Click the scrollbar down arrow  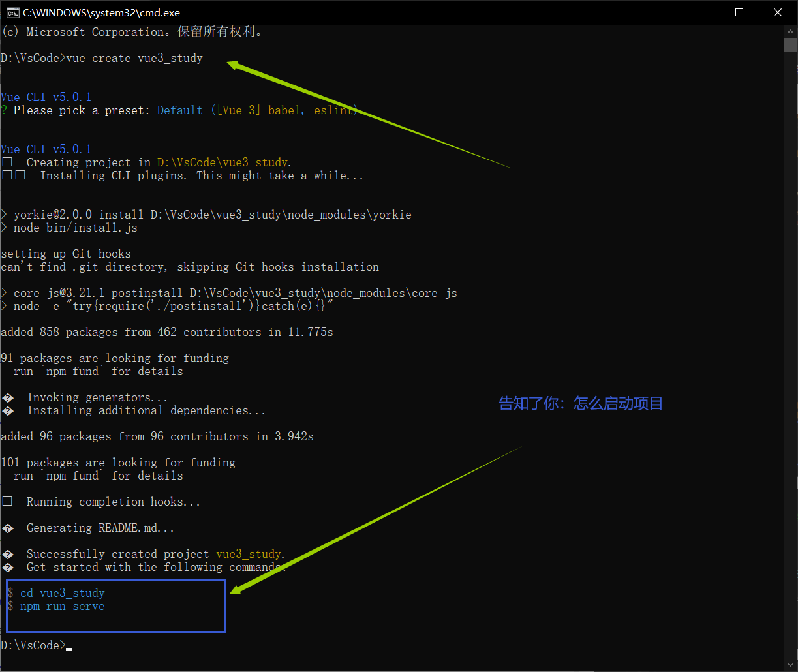pos(791,664)
